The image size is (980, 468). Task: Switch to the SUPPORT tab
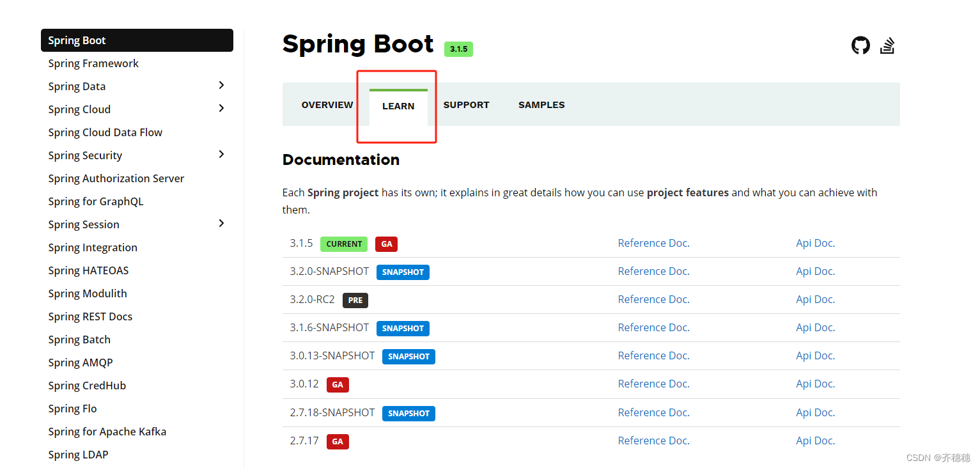click(x=466, y=104)
